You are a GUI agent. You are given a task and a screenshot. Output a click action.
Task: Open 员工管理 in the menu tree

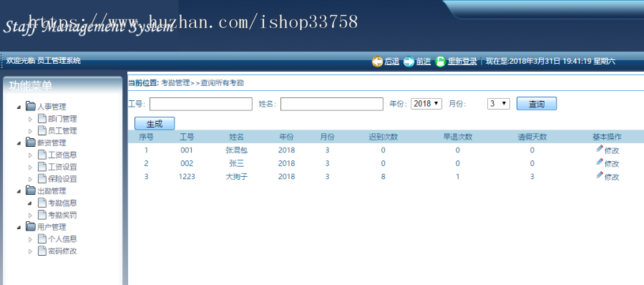[62, 131]
